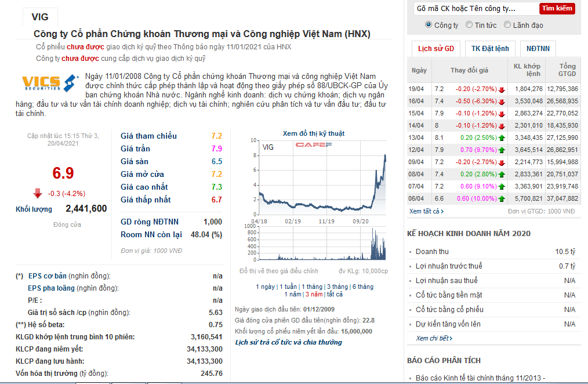This screenshot has height=384, width=588.
Task: Select the Công ty radio option
Action: 429,25
